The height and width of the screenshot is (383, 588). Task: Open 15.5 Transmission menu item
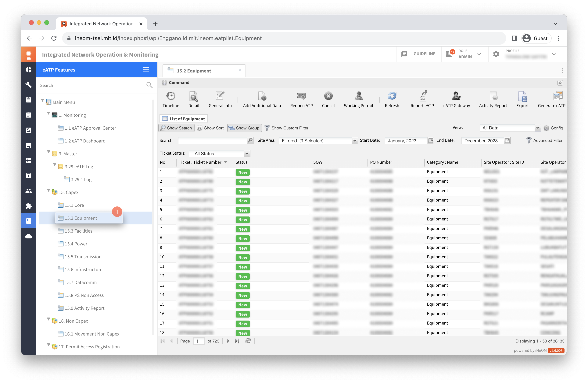(x=83, y=256)
